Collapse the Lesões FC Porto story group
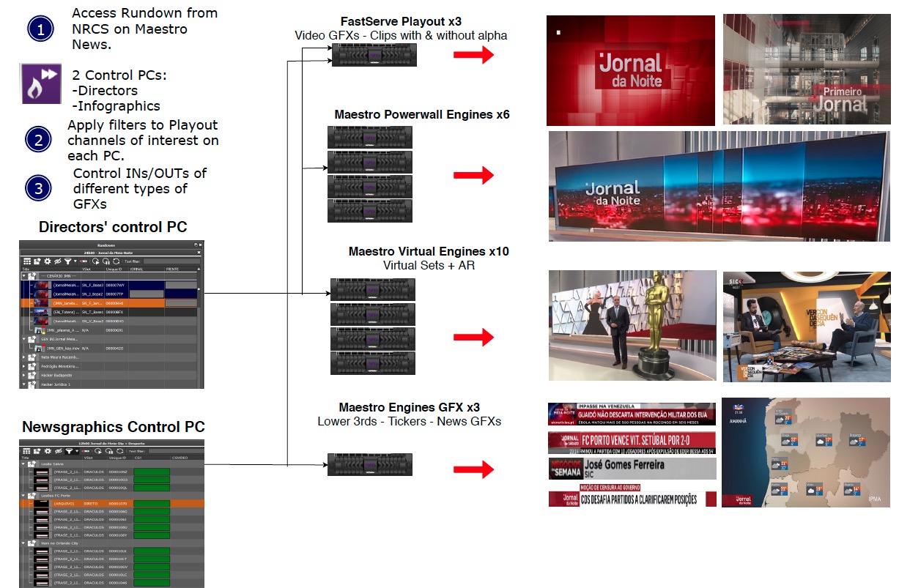Screen dimensions: 899x588 click(23, 496)
